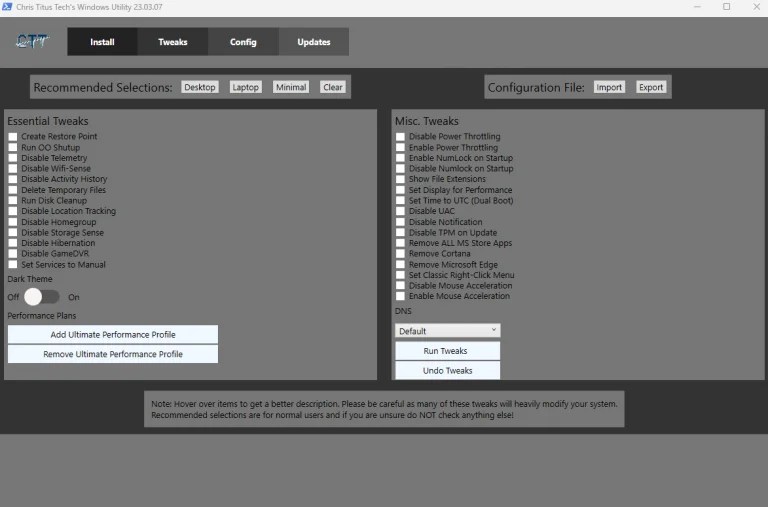Click the Essential Tweaks heading

(x=48, y=121)
